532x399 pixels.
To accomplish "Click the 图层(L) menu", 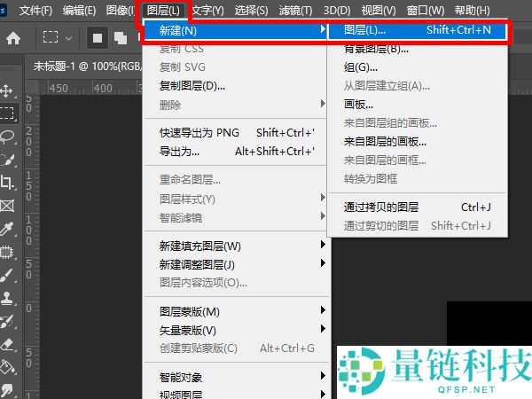I will coord(163,11).
